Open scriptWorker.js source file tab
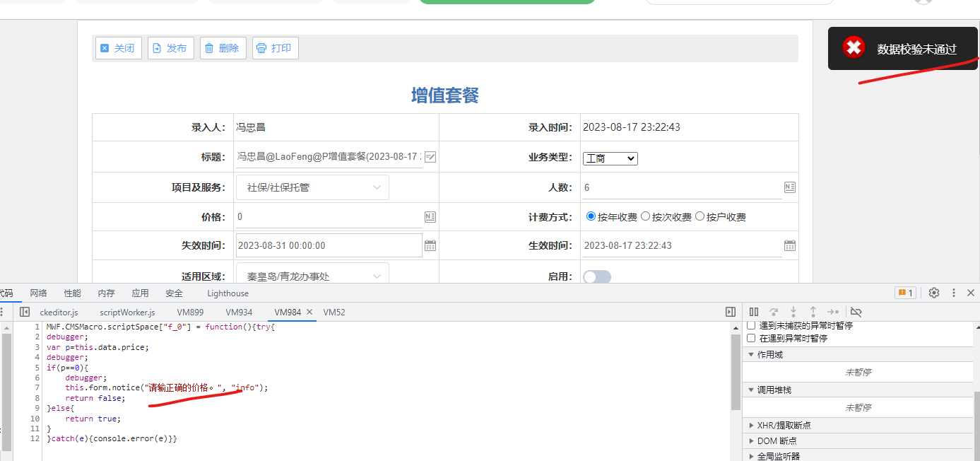The width and height of the screenshot is (980, 461). click(127, 312)
